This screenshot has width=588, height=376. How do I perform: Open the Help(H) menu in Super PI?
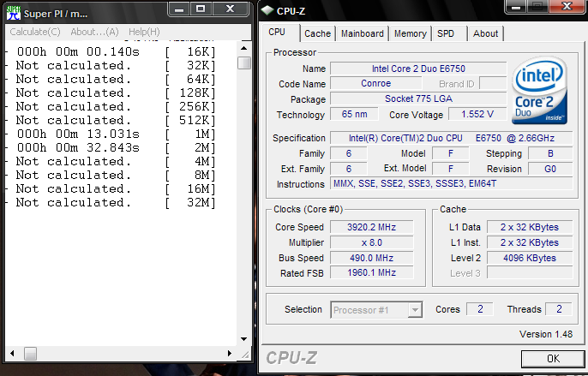[144, 32]
